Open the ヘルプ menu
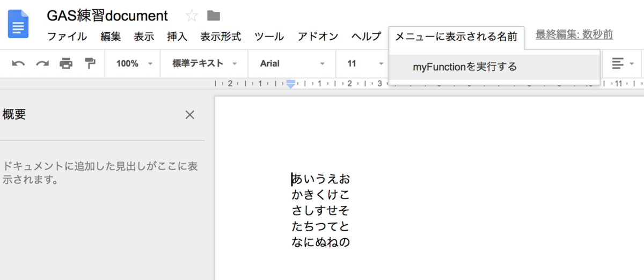The width and height of the screenshot is (644, 280). pos(367,36)
